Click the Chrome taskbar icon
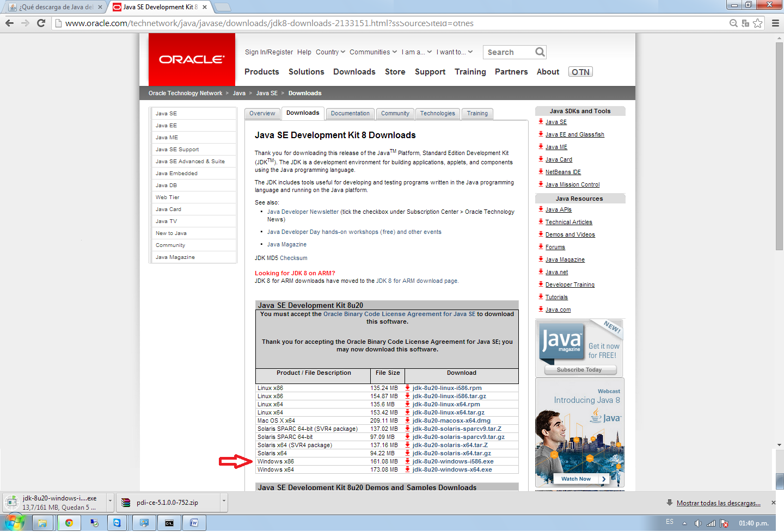This screenshot has width=784, height=532. (69, 523)
